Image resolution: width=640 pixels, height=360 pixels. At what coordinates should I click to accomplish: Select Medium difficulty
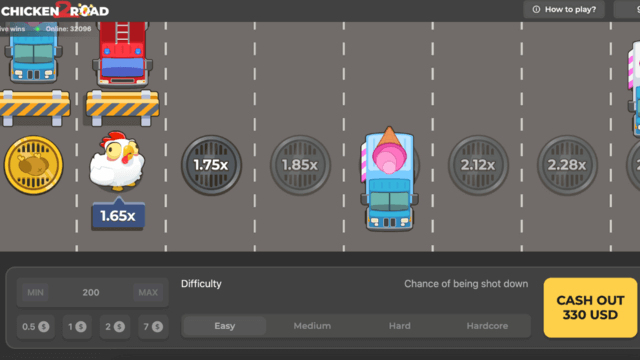pos(312,326)
